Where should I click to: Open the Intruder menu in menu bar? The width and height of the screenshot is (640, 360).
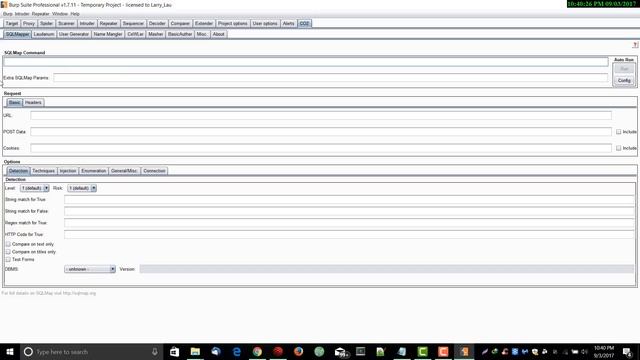point(22,14)
